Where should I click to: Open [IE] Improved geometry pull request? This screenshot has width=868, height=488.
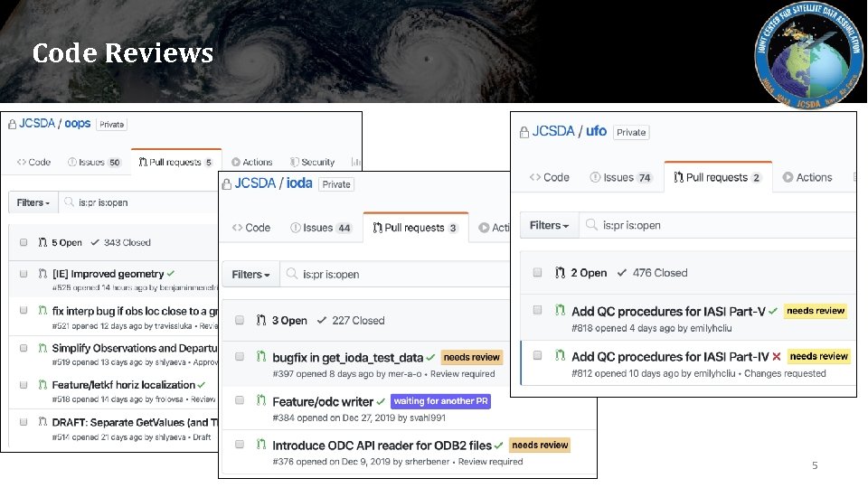click(x=108, y=274)
